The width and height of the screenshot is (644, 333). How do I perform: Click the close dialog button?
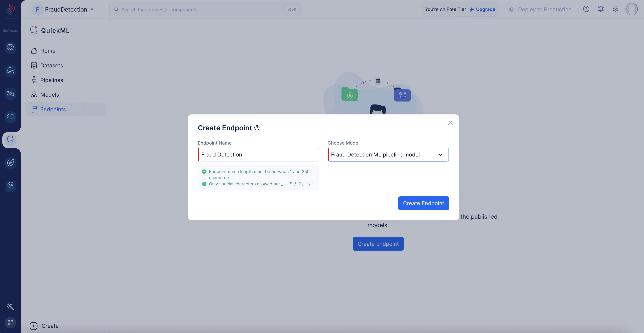(450, 123)
